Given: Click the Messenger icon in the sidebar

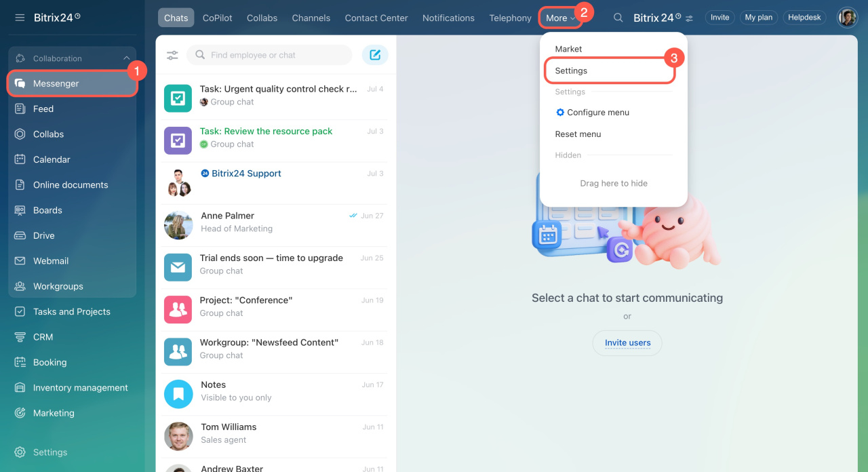Looking at the screenshot, I should click(x=20, y=83).
